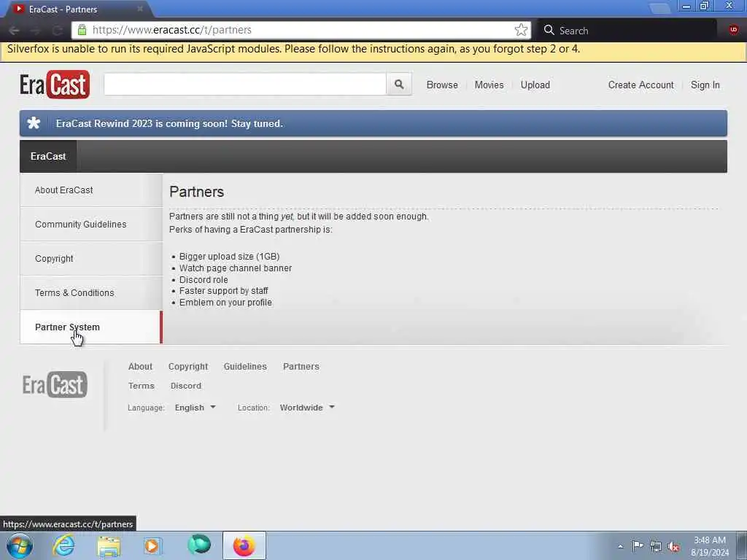This screenshot has height=560, width=747.
Task: Click the asterisk icon in announcement banner
Action: (34, 123)
